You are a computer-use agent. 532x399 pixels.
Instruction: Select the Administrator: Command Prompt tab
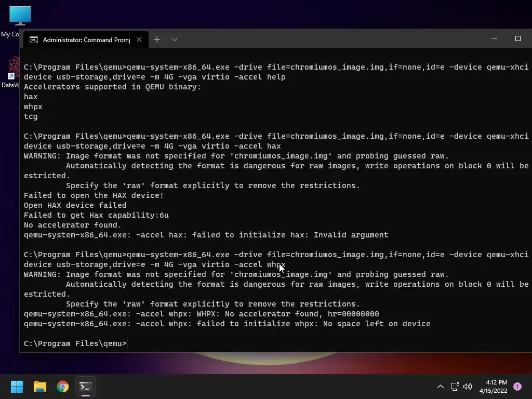click(86, 39)
